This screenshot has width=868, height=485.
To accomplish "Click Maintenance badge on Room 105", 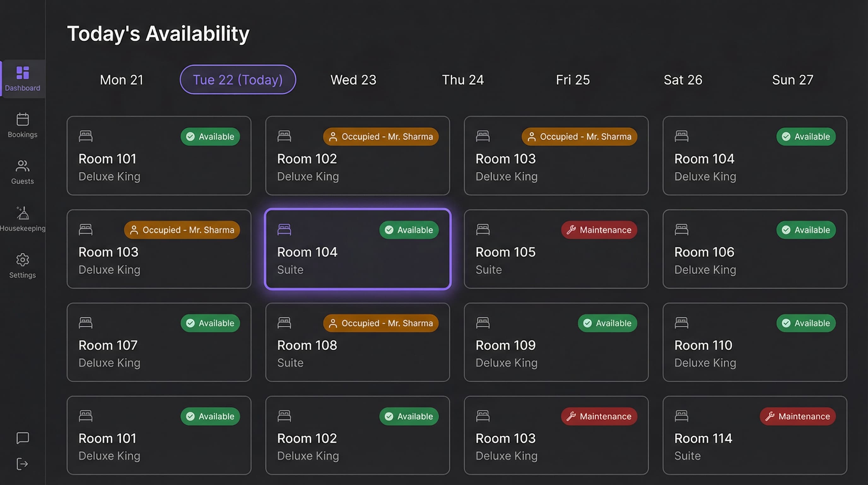I will pos(599,230).
